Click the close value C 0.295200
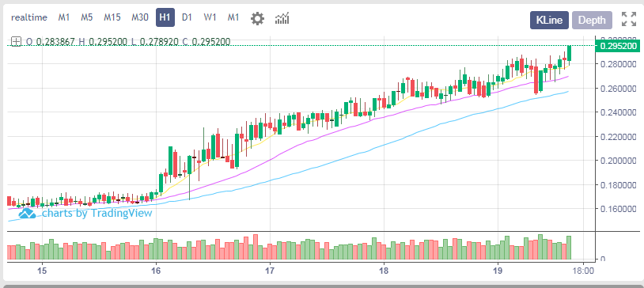 (206, 41)
